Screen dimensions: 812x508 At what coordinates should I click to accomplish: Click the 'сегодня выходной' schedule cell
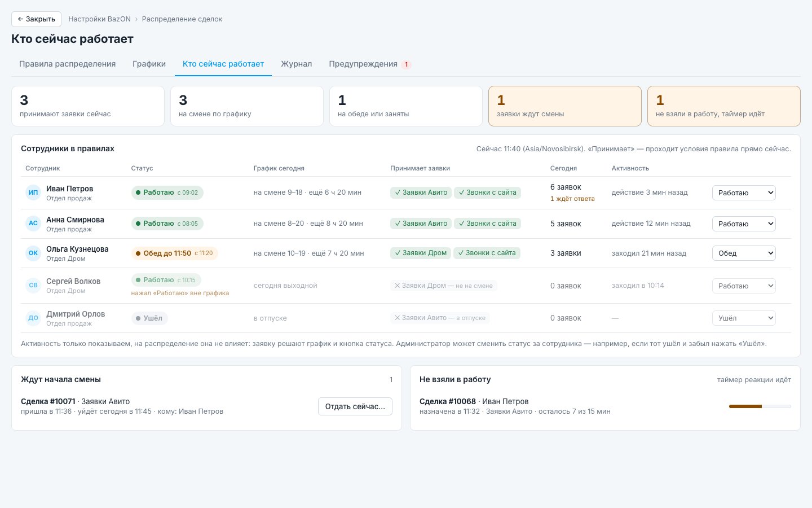(x=285, y=286)
